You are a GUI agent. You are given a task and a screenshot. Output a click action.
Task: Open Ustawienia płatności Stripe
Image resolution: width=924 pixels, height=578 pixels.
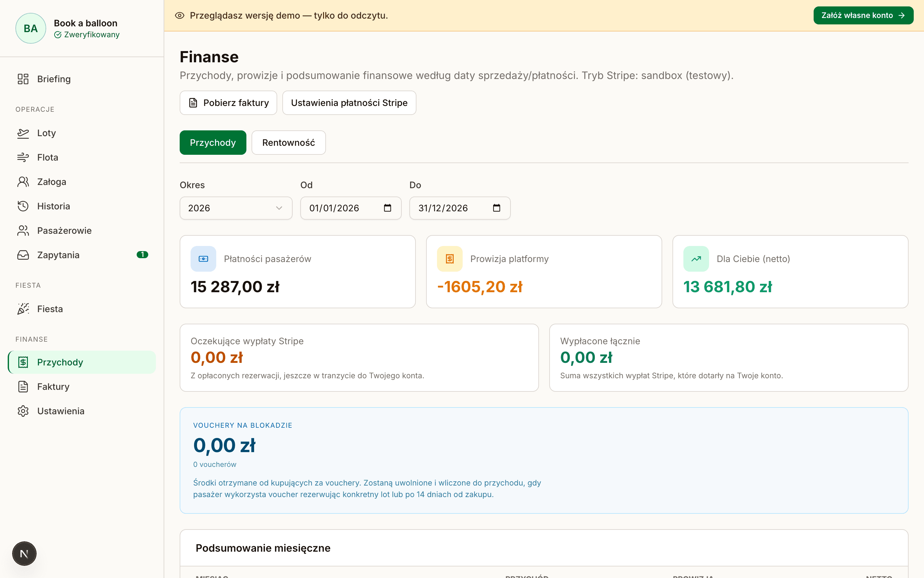[x=349, y=103]
